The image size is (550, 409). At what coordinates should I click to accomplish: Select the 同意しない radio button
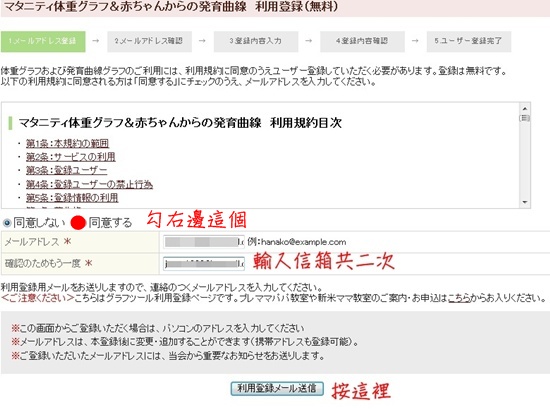[7, 223]
